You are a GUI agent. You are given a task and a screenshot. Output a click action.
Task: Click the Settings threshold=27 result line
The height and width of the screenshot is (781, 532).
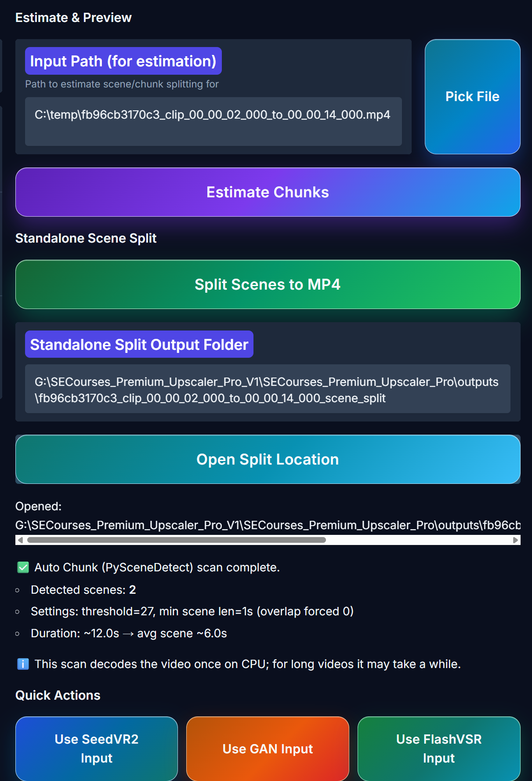(x=192, y=611)
